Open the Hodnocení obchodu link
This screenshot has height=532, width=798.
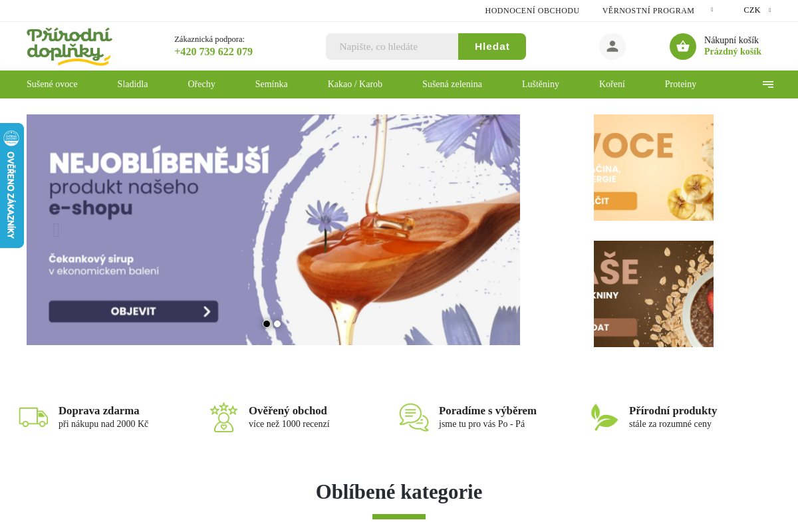coord(532,11)
